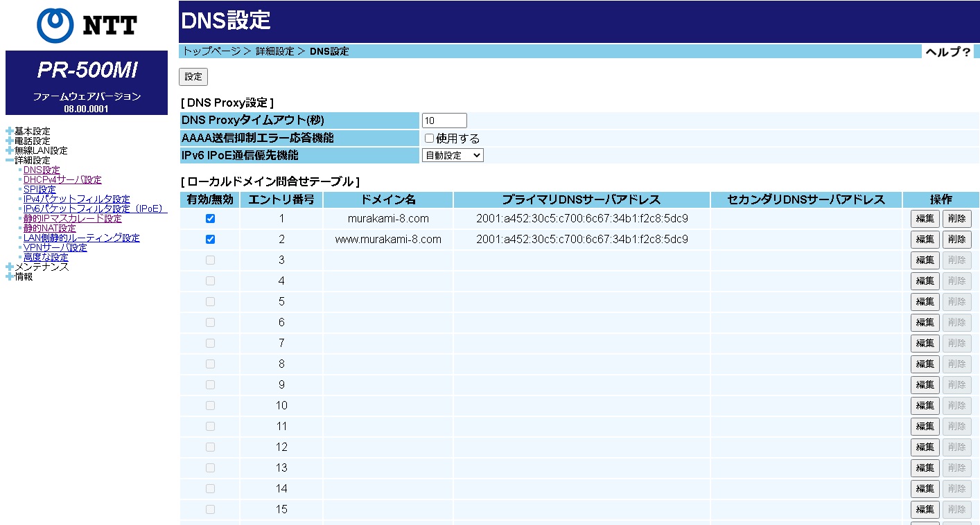Open the DHCPv4サーバ設定 link
980x525 pixels.
[x=62, y=180]
